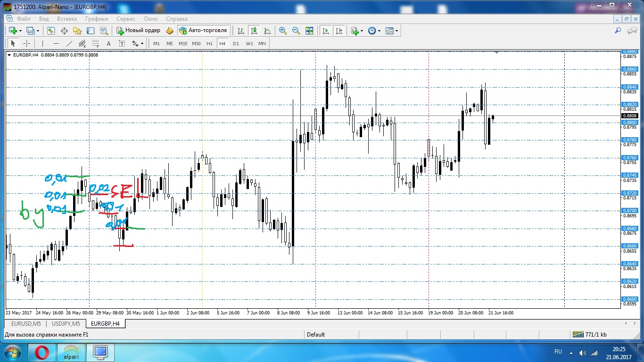644x362 pixels.
Task: Open the Navigator folder-star icon
Action: pyautogui.click(x=77, y=31)
